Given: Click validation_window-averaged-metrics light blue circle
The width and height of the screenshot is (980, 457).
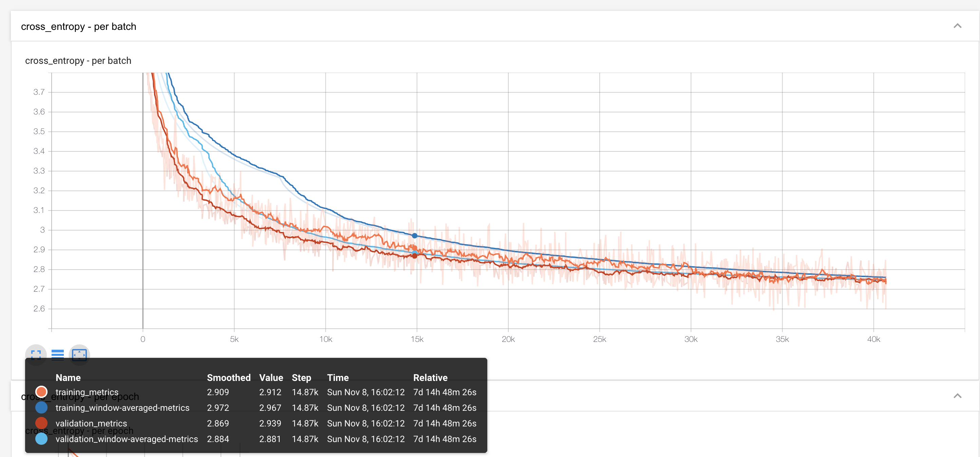Looking at the screenshot, I should [x=41, y=439].
